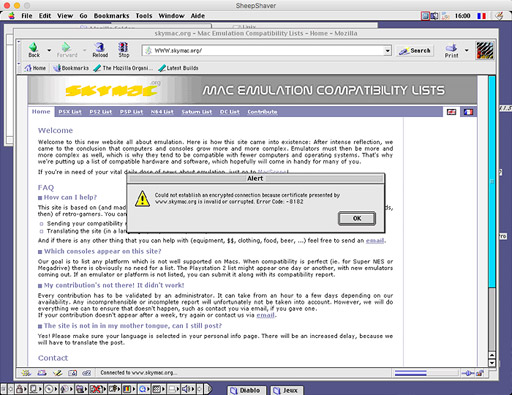Viewport: 512px width, 395px height.
Task: Open the Diablo popup folder tab
Action: pyautogui.click(x=247, y=390)
